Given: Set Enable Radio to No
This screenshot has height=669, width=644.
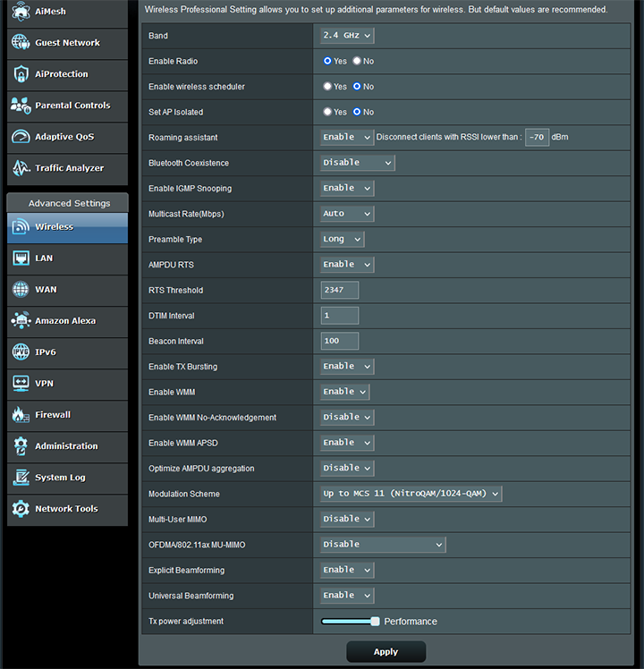Looking at the screenshot, I should click(358, 61).
